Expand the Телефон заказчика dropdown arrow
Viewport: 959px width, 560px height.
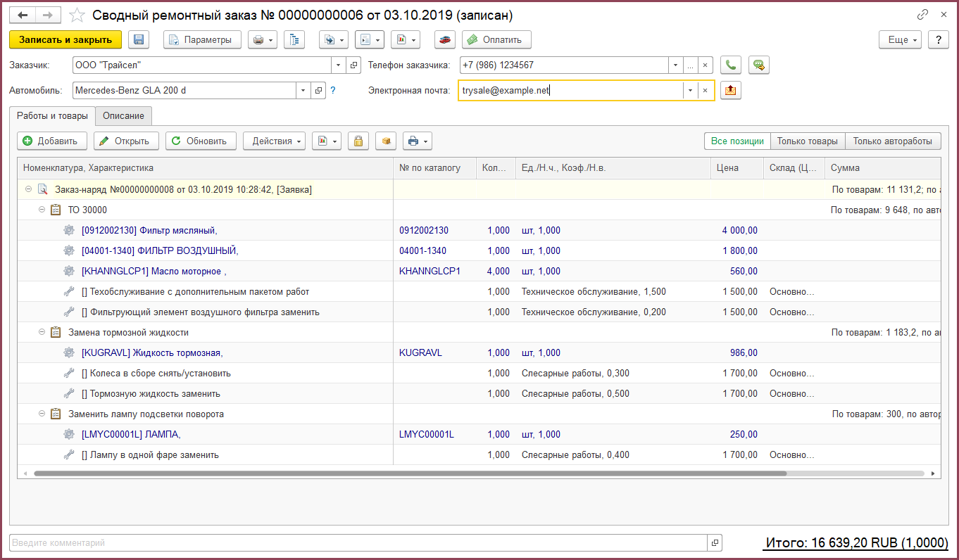(675, 65)
